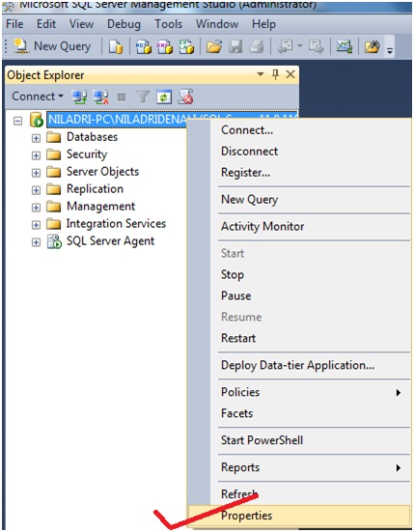Click the Database Engine Query icon

pos(115,46)
